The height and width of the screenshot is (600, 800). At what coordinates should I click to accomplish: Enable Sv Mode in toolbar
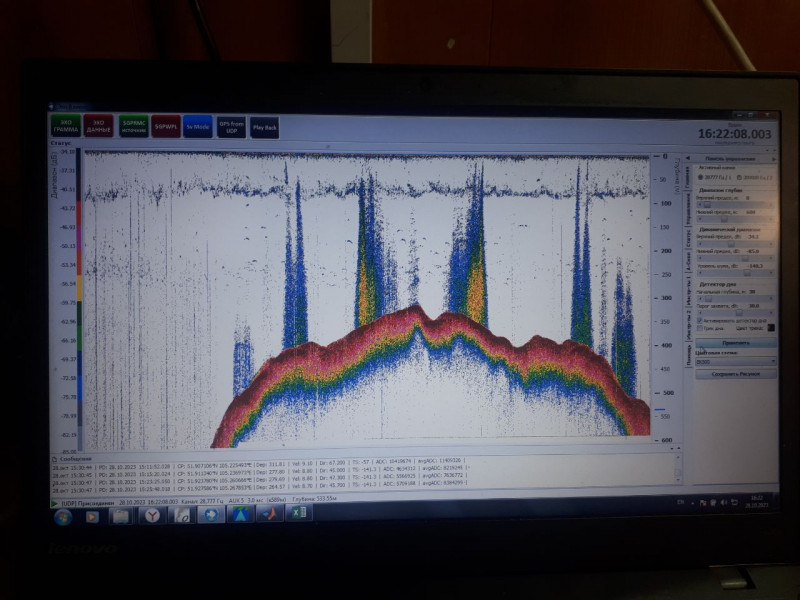click(x=197, y=127)
